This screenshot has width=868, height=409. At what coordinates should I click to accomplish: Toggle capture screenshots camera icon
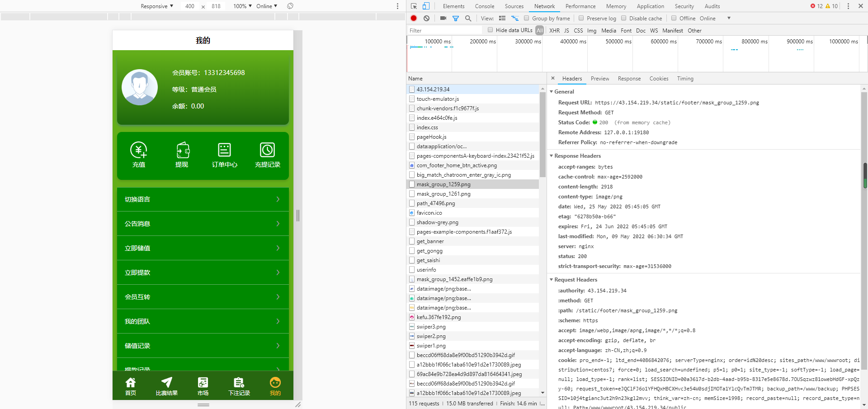[x=443, y=18]
